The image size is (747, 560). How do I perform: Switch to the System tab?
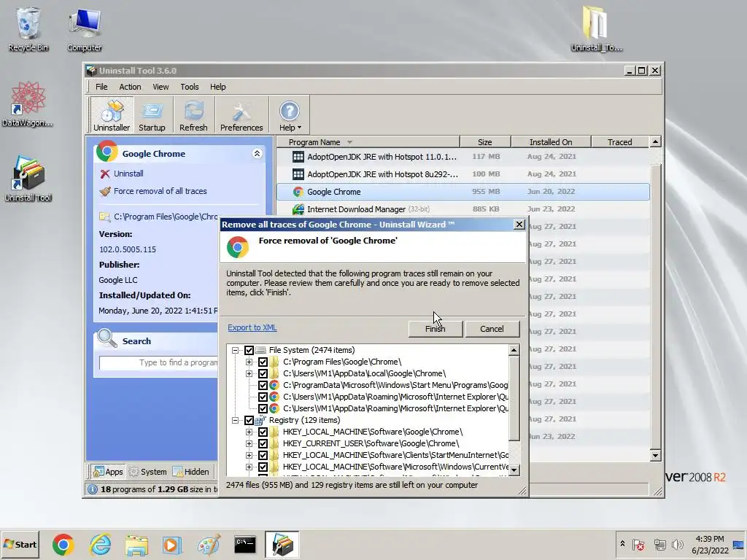tap(147, 472)
